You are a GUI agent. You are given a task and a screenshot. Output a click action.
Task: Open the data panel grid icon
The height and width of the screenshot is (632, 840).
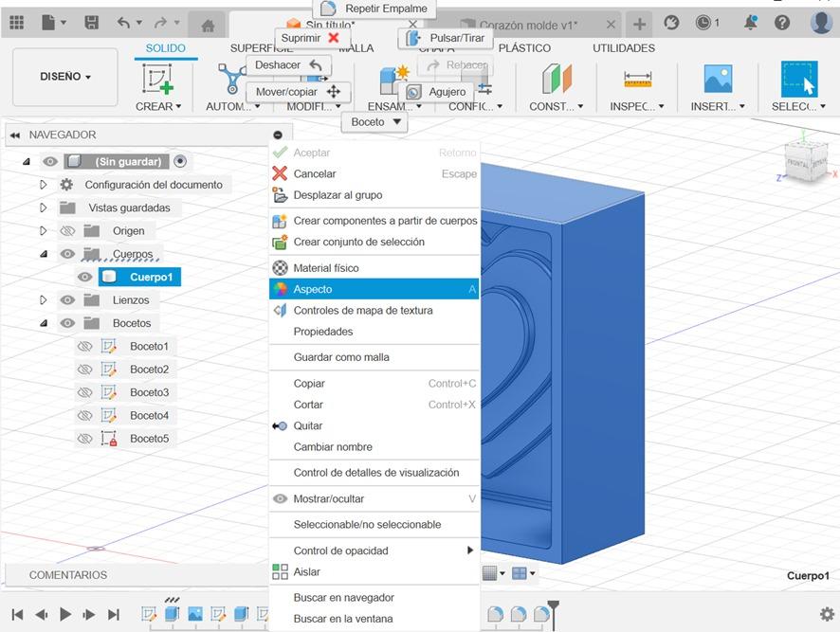[x=17, y=23]
